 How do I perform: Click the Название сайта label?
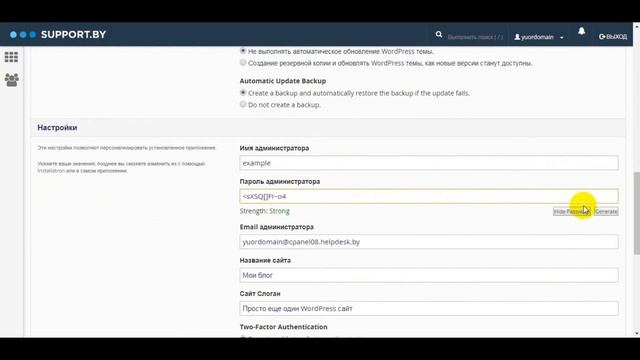(x=265, y=260)
